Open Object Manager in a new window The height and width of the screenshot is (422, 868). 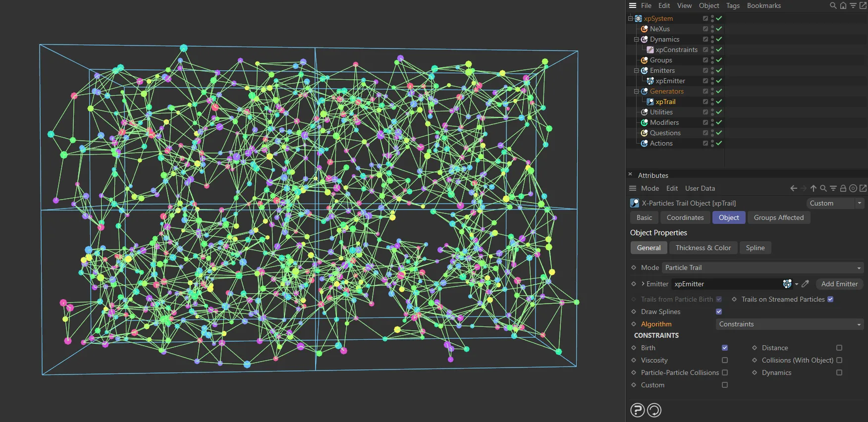863,5
